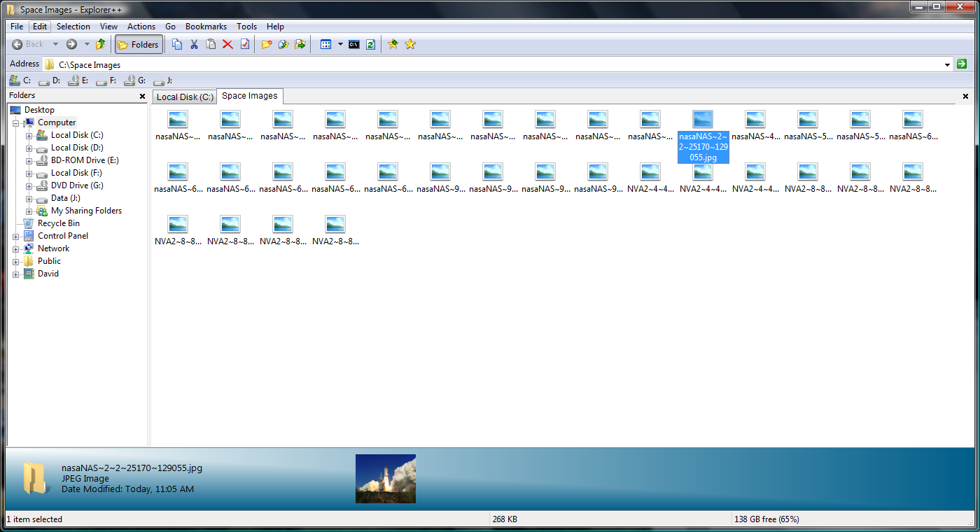
Task: Open the Views dropdown arrow
Action: click(340, 44)
